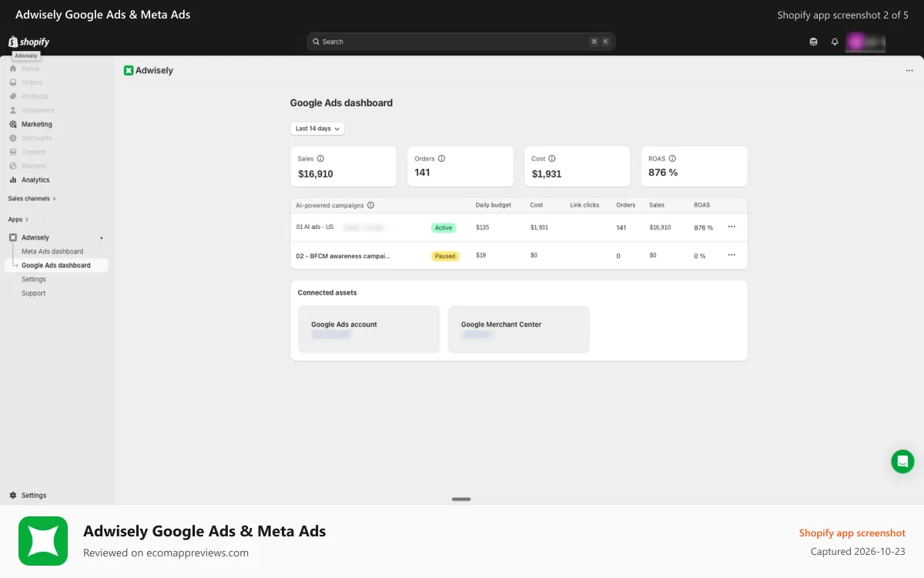Click the Home sidebar icon
Viewport: 924px width, 578px height.
point(13,69)
